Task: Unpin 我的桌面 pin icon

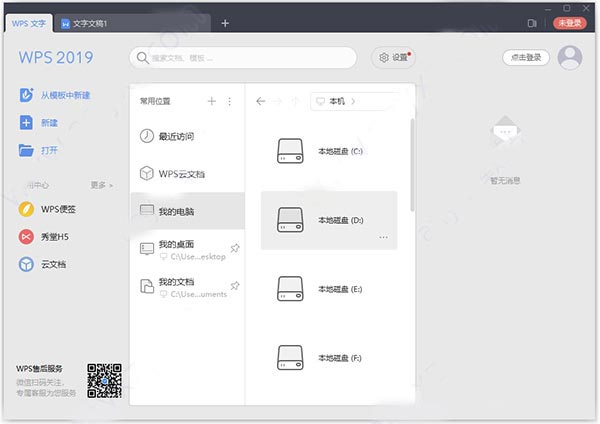Action: tap(235, 248)
